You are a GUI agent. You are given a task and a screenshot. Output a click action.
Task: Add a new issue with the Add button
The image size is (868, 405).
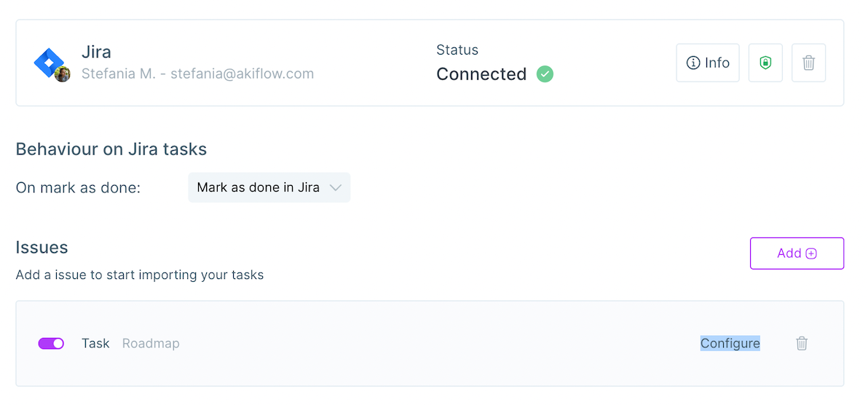point(797,253)
